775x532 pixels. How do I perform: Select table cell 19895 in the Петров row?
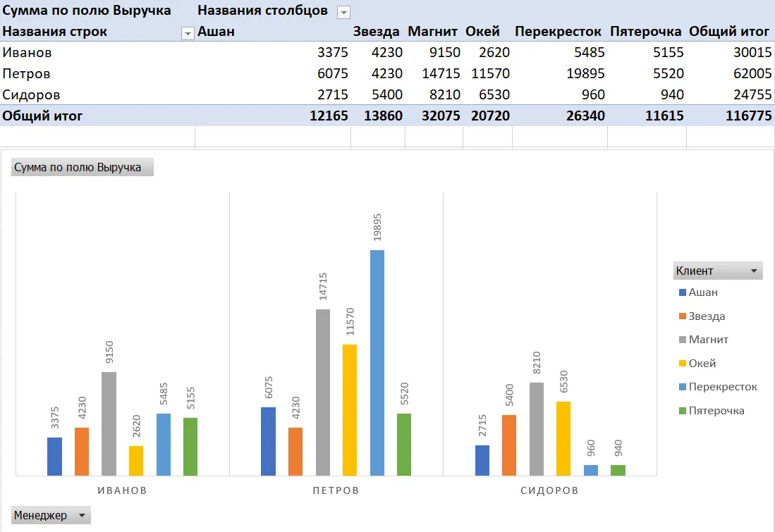tap(585, 73)
